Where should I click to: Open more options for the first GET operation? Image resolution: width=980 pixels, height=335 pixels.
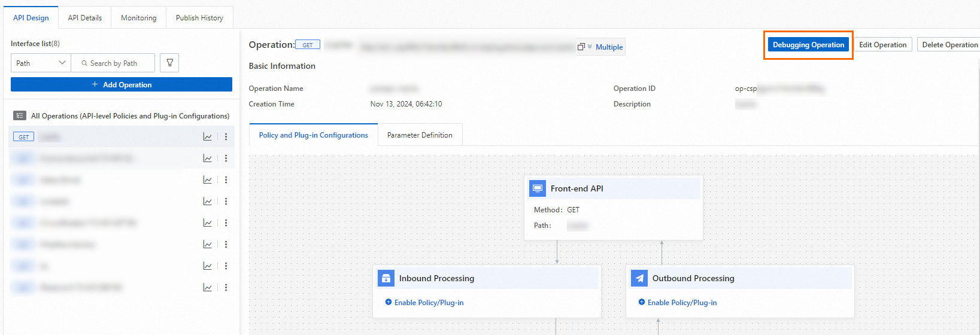tap(226, 137)
